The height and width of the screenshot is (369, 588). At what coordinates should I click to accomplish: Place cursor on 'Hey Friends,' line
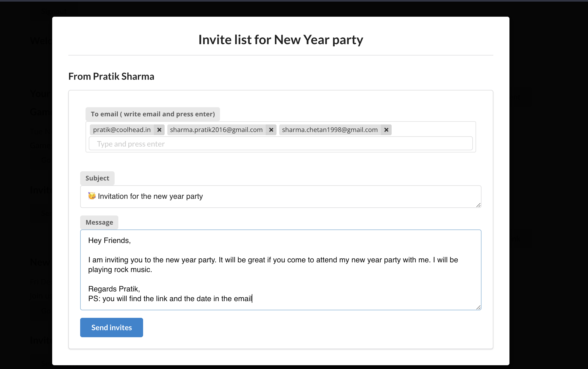[x=109, y=241]
